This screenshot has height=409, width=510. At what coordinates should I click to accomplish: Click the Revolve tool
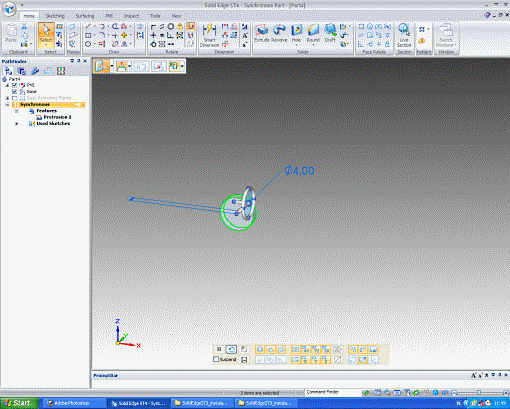(279, 34)
